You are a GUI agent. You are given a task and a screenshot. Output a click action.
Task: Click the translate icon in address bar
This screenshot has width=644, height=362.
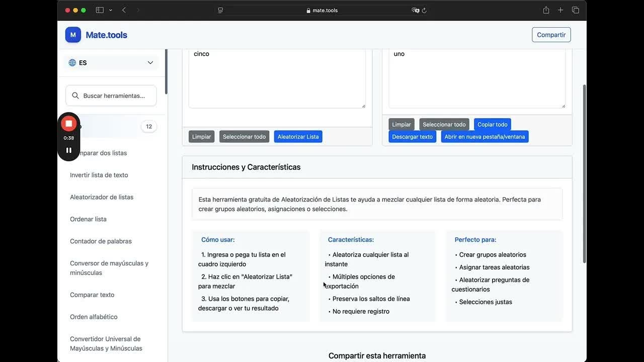pyautogui.click(x=415, y=10)
